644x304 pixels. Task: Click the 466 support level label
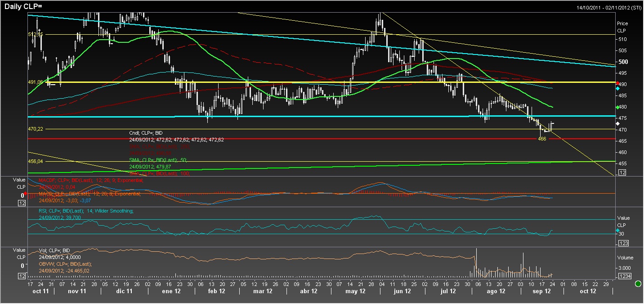pyautogui.click(x=542, y=140)
